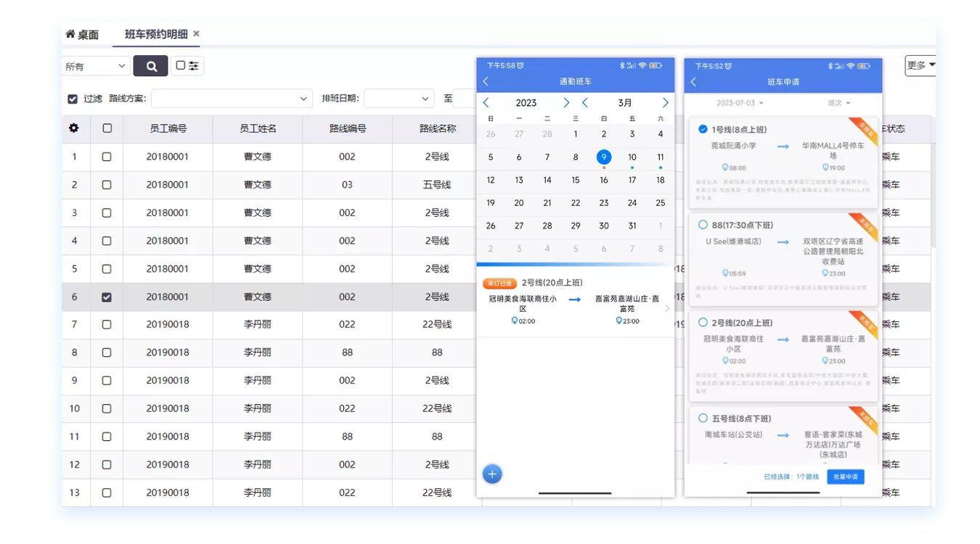Click row 2 cell 五号线
The height and width of the screenshot is (544, 980).
pyautogui.click(x=437, y=185)
